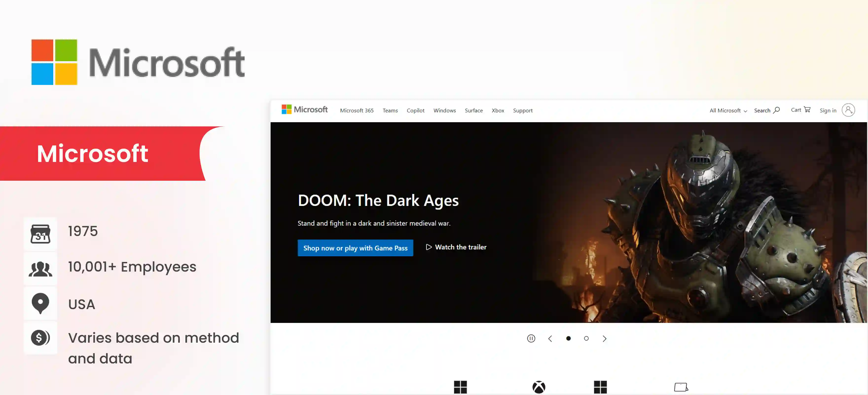Open the Microsoft 365 menu item
Viewport: 868px width, 395px height.
tap(357, 111)
